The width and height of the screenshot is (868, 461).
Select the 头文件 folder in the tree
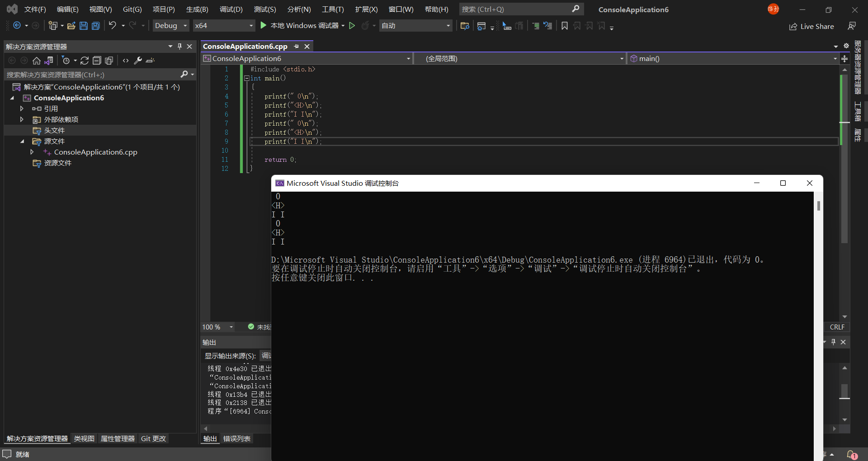coord(54,131)
